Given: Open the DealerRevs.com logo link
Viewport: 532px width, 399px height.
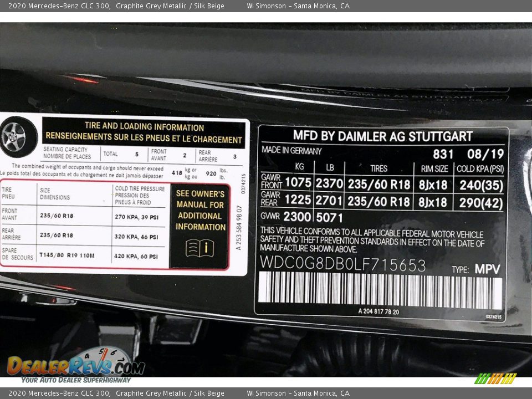Looking at the screenshot, I should [x=75, y=366].
